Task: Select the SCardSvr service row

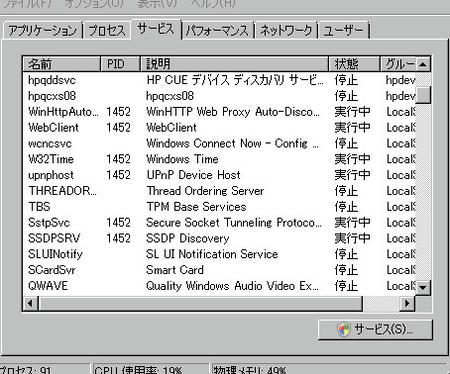Action: tap(219, 270)
